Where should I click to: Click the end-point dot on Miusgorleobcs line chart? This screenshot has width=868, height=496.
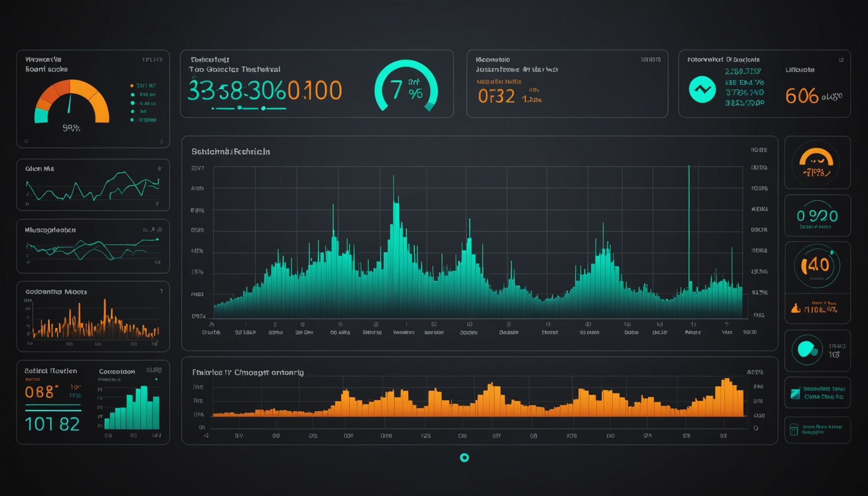(x=157, y=239)
